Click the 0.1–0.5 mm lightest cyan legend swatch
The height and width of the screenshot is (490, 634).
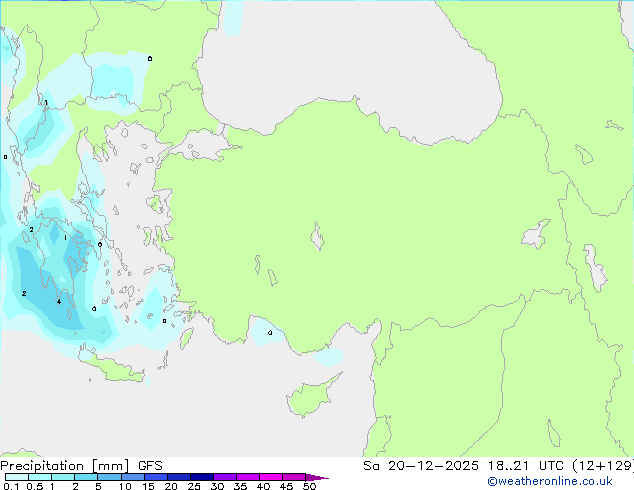(x=17, y=477)
